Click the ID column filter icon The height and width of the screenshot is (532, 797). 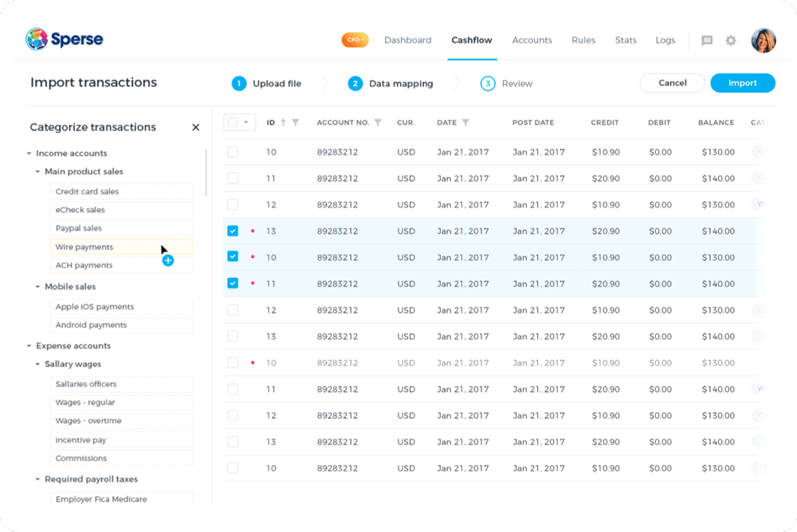(296, 123)
